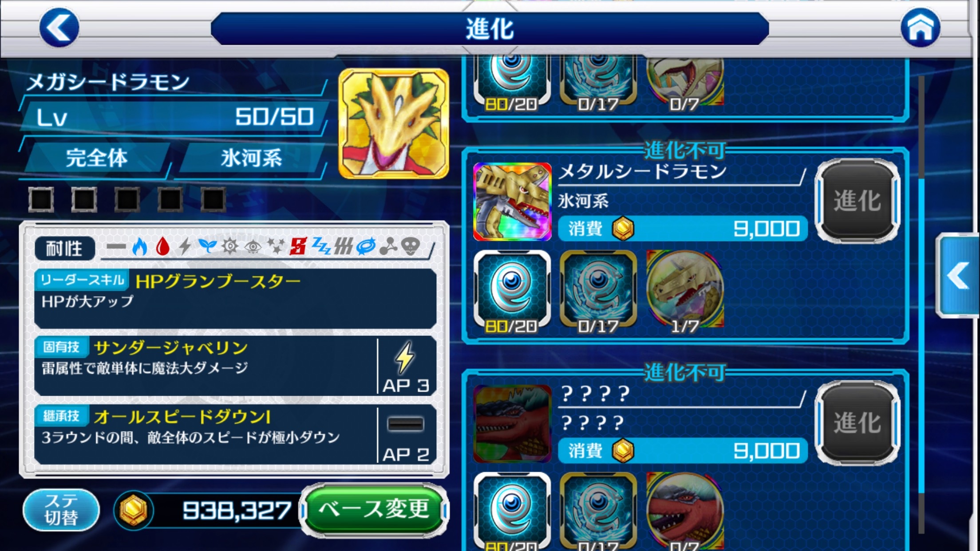Click 進化 button for メタルシードラモン
The image size is (980, 551).
click(857, 201)
